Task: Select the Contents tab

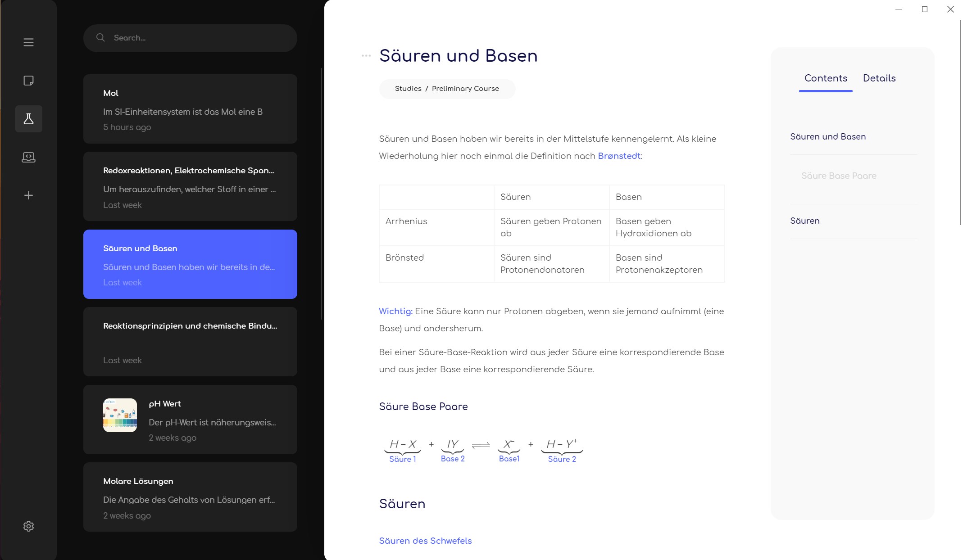Action: [x=825, y=78]
